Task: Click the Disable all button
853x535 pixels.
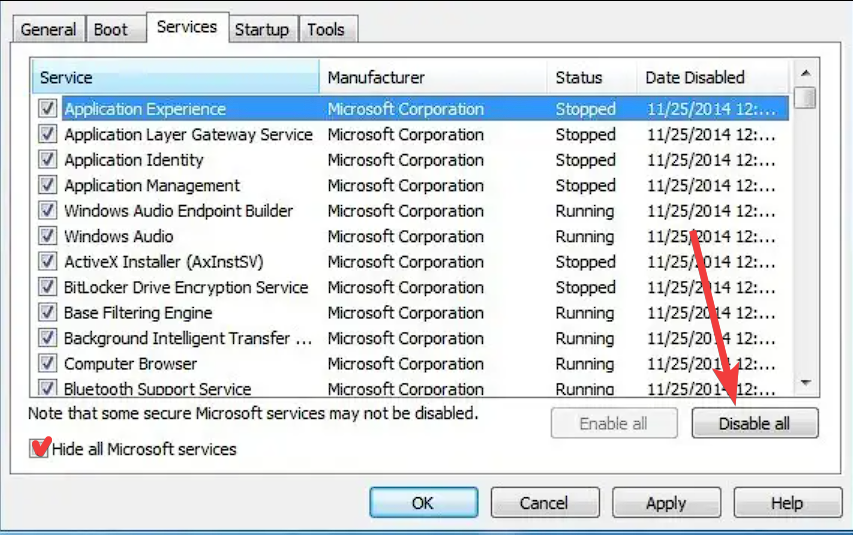Action: tap(754, 424)
